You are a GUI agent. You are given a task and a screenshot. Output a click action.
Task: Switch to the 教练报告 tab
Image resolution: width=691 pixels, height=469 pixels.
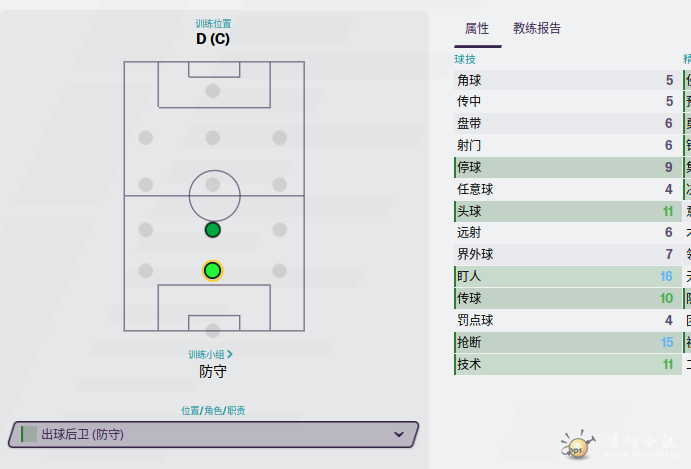(x=537, y=29)
